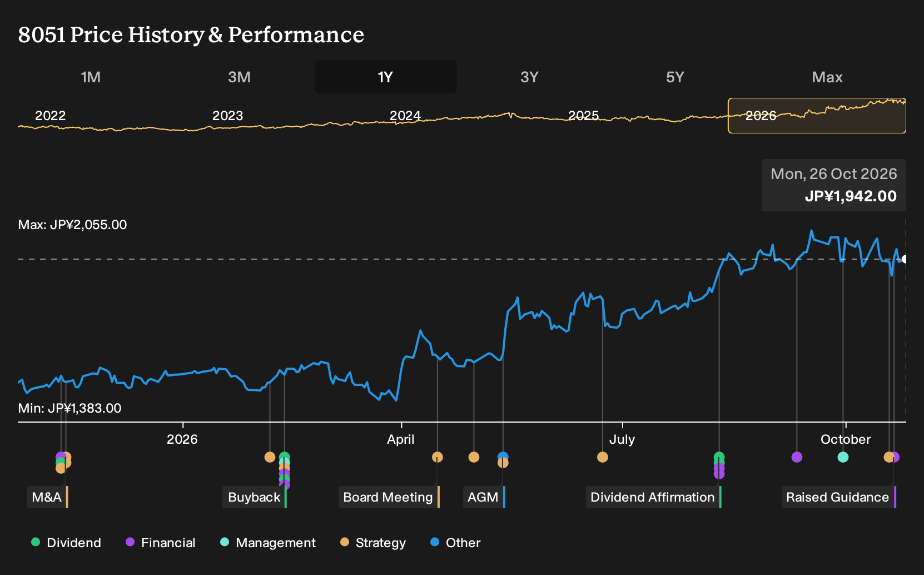Click the July axis label
The width and height of the screenshot is (924, 575).
[x=622, y=439]
